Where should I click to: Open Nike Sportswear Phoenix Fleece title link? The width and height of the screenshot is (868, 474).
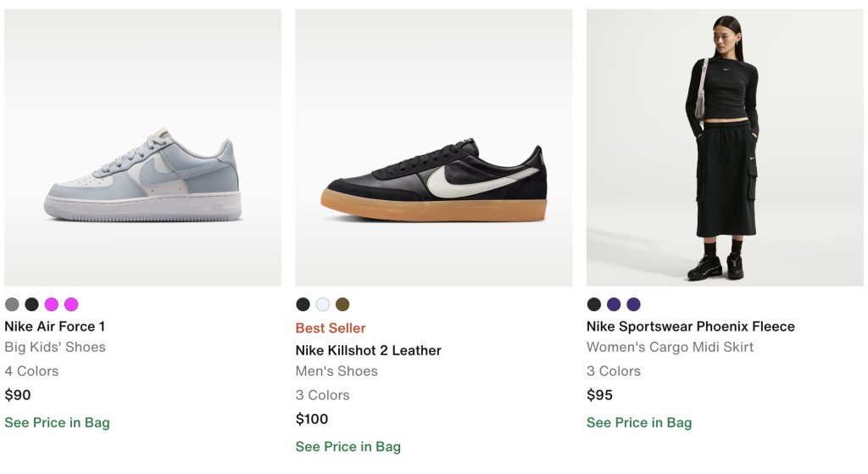(x=690, y=326)
